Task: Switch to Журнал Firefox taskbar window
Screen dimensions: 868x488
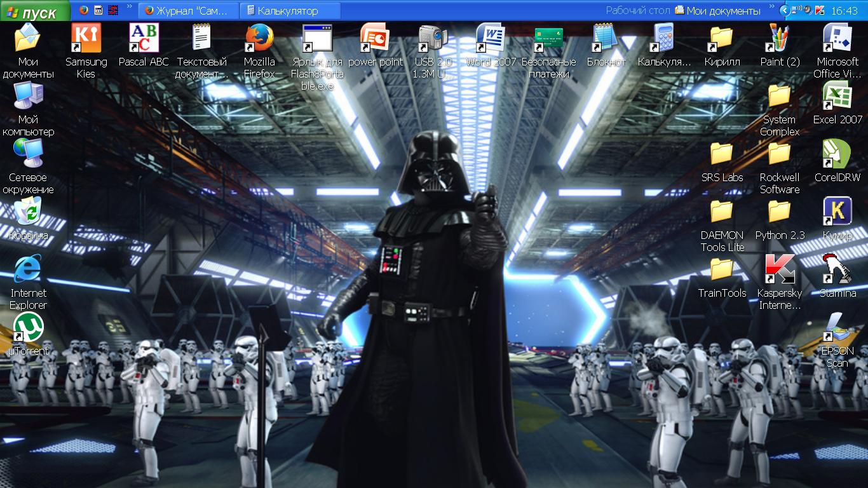Action: pos(188,11)
